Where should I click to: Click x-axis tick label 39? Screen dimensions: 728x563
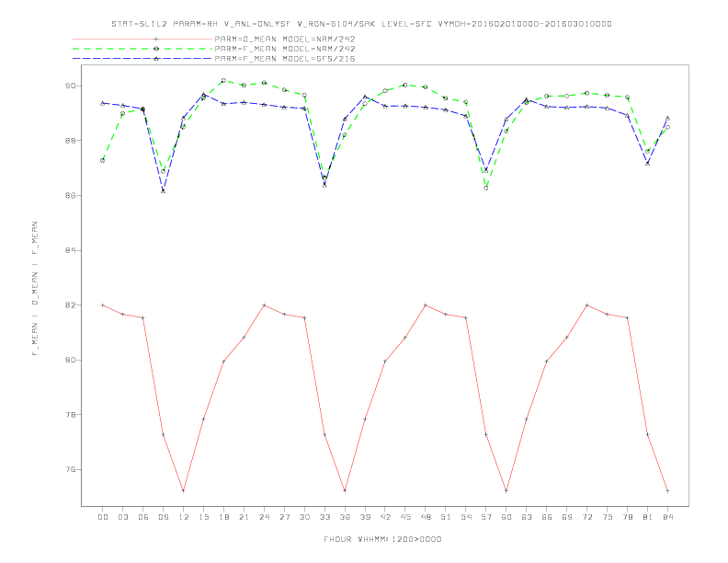(x=365, y=517)
